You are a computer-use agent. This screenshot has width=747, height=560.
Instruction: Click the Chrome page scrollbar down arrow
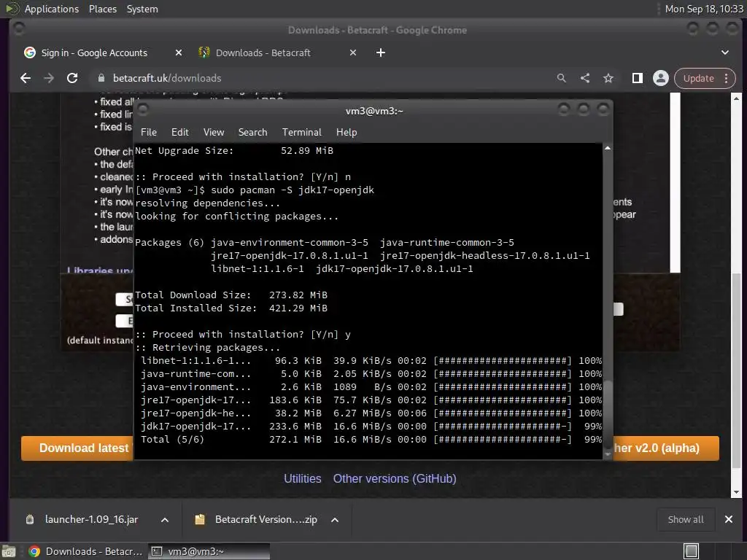(x=737, y=492)
